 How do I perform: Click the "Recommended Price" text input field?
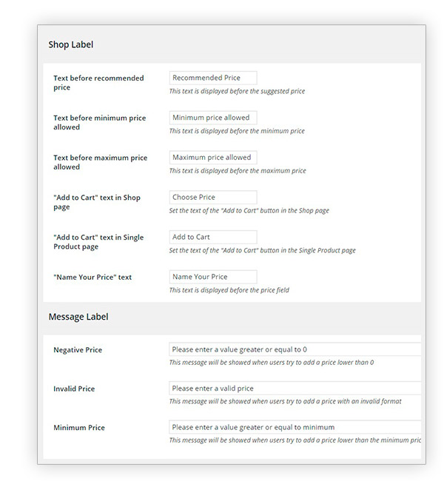click(213, 78)
